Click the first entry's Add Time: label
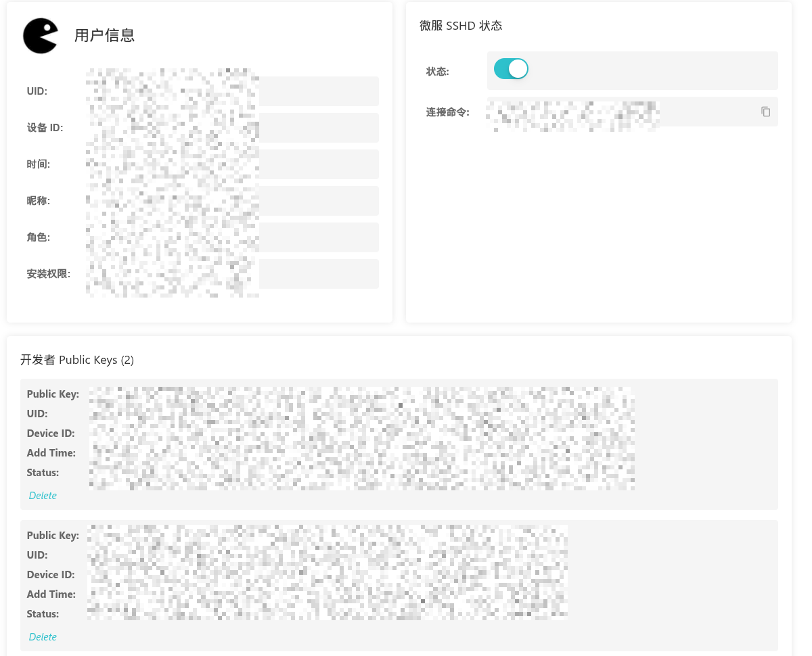This screenshot has width=812, height=656. [x=51, y=452]
